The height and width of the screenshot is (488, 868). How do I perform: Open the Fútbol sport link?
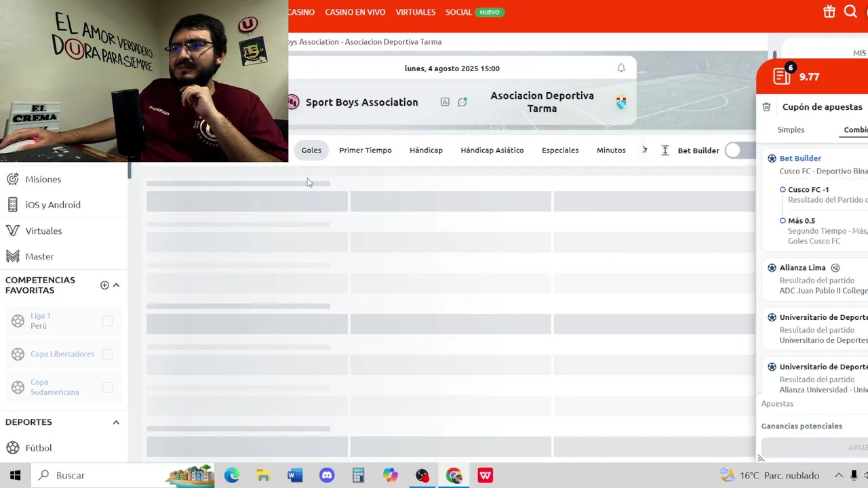pyautogui.click(x=39, y=448)
